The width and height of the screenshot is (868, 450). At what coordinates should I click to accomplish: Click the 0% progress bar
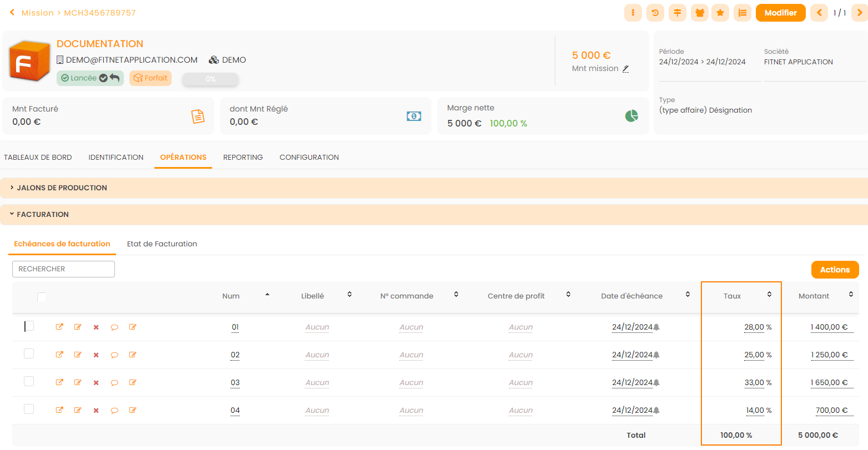point(210,79)
